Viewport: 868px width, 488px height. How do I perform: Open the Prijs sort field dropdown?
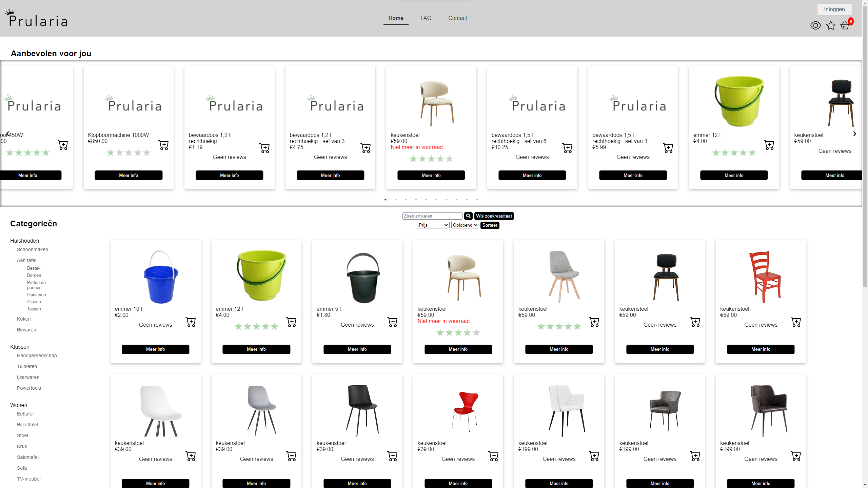433,225
